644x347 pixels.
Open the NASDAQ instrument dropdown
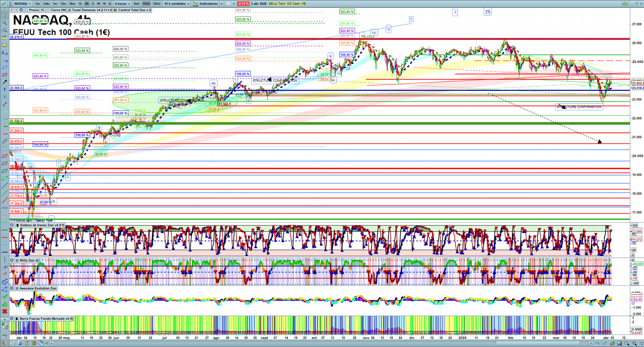pyautogui.click(x=23, y=4)
